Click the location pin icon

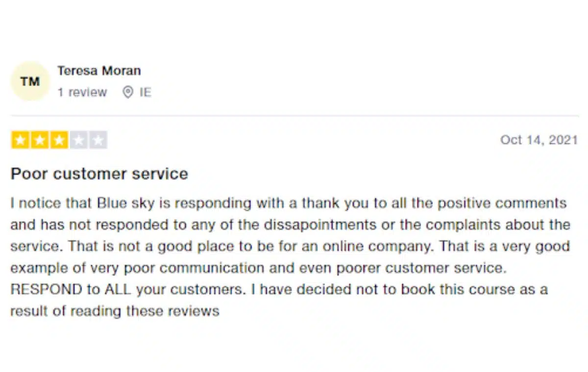(128, 93)
